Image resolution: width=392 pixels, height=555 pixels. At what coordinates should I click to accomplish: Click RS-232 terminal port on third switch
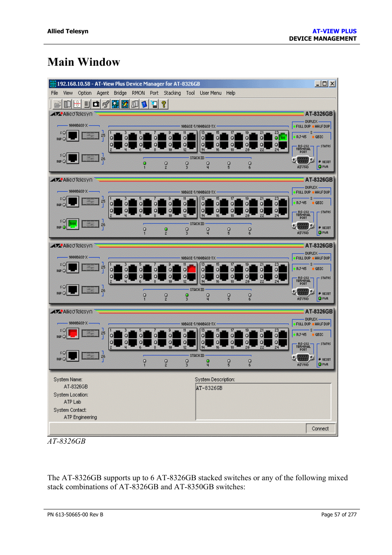[303, 292]
